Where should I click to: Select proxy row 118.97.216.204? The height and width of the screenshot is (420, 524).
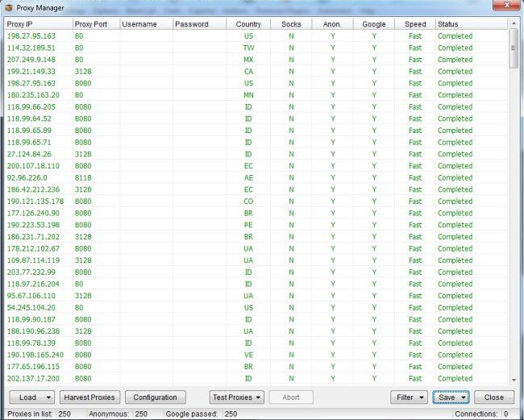[256, 284]
